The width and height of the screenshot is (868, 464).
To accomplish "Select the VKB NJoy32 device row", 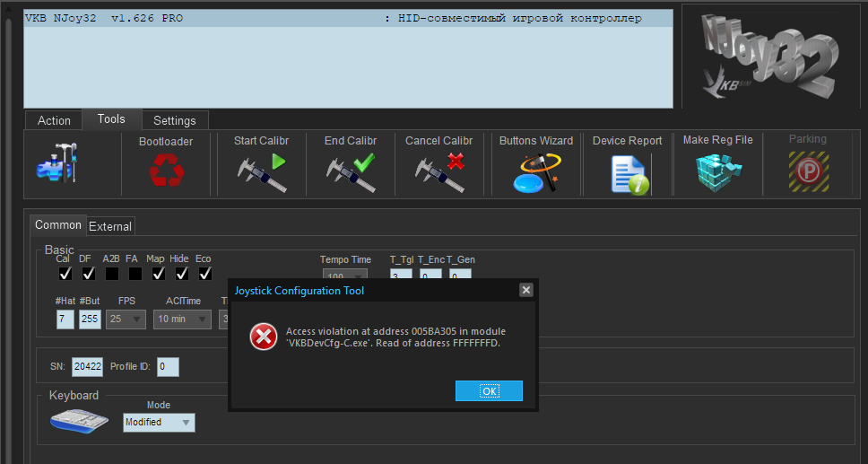I will pos(348,19).
